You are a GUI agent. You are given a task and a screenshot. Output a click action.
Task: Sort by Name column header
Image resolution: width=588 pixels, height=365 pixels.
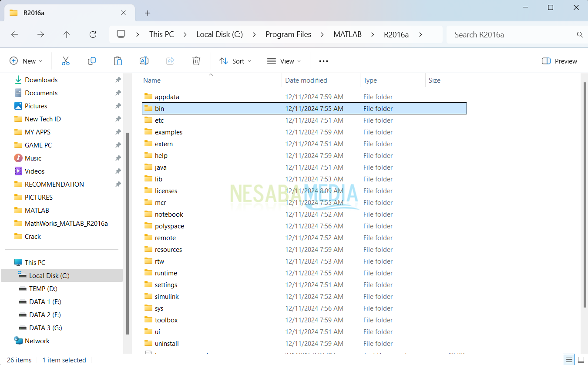(x=212, y=80)
